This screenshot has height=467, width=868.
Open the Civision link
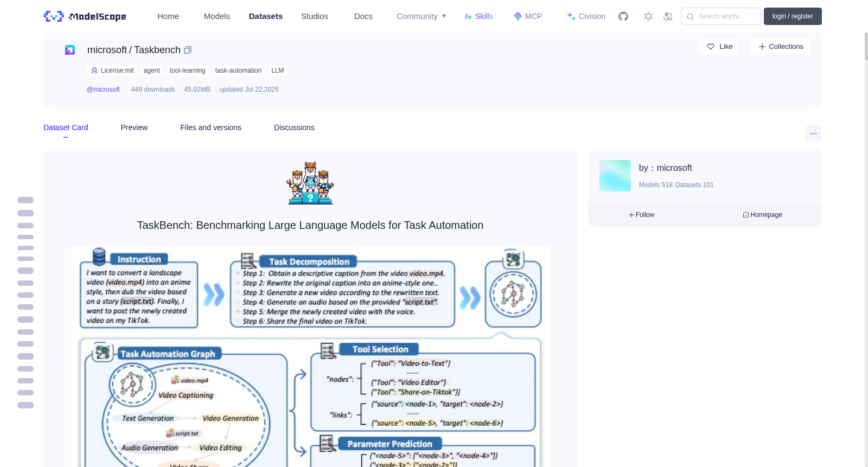[586, 16]
